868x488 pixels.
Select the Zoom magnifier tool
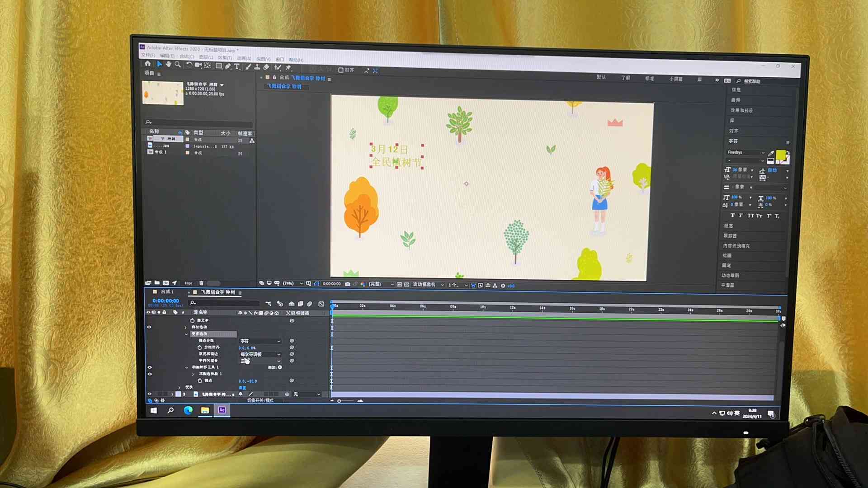178,65
